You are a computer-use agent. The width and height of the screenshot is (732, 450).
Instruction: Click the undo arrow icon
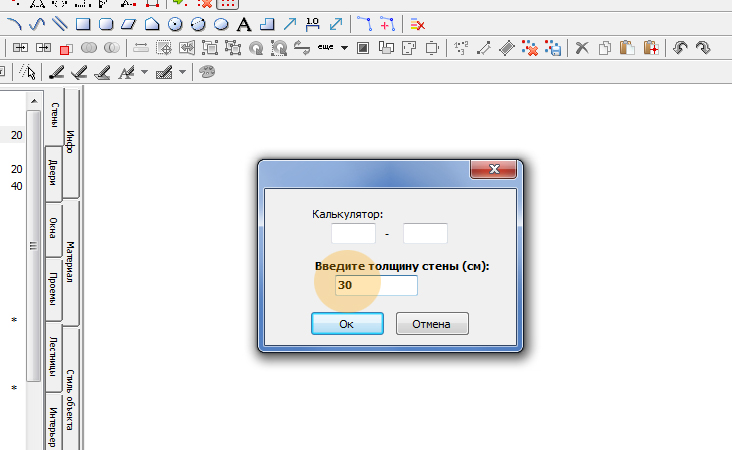tap(680, 47)
